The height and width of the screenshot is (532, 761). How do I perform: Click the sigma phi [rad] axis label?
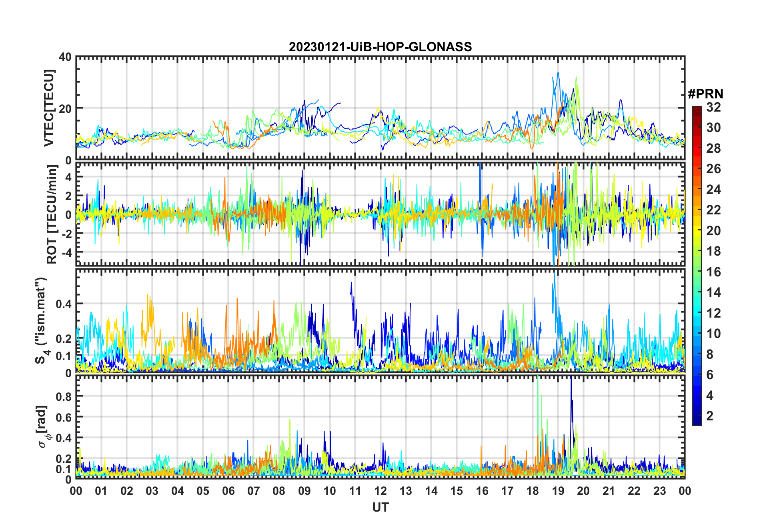44,426
